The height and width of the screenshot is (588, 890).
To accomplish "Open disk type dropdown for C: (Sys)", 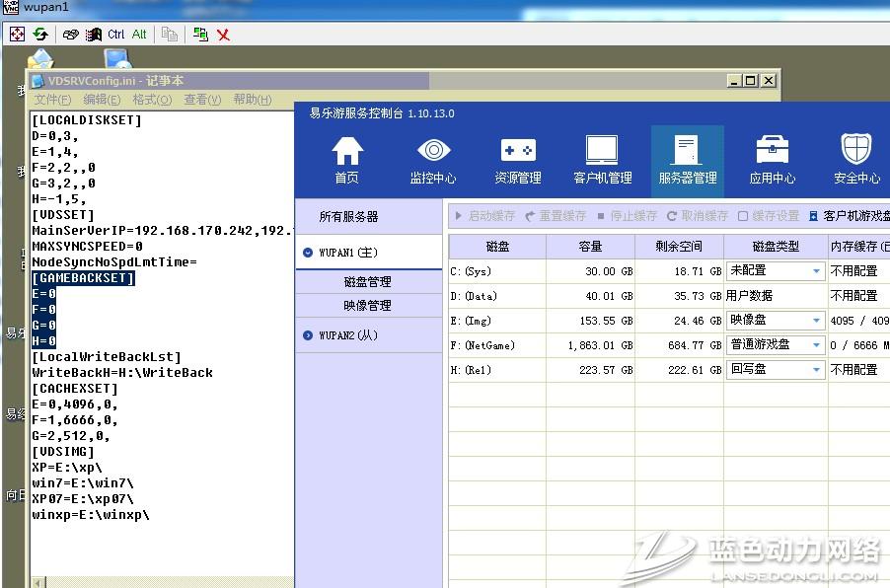I will point(816,271).
